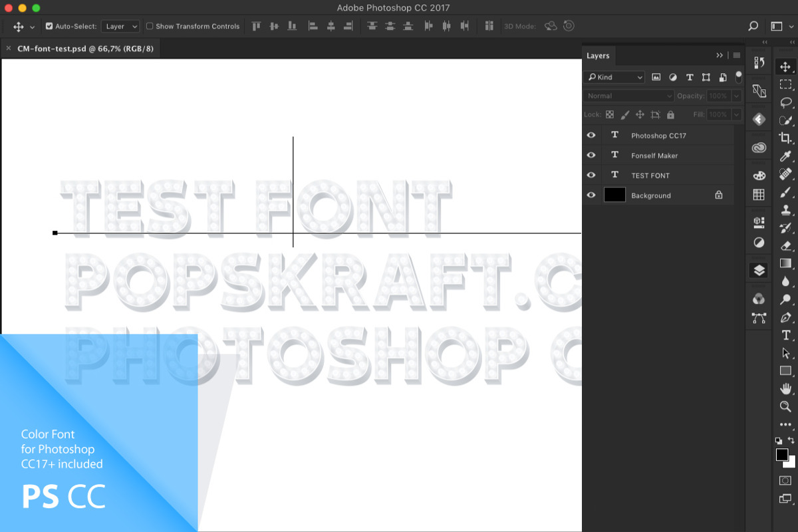The width and height of the screenshot is (798, 532).
Task: Align top edges in options bar
Action: pyautogui.click(x=256, y=26)
